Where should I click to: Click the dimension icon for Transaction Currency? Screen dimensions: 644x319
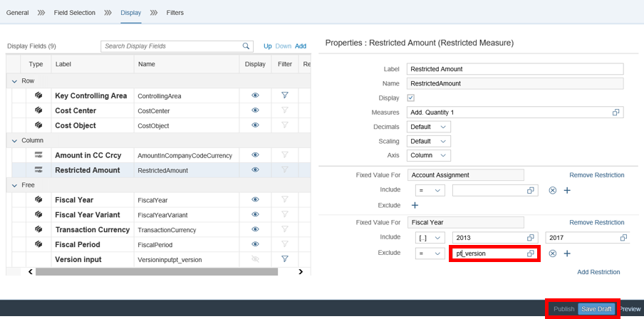(x=38, y=229)
